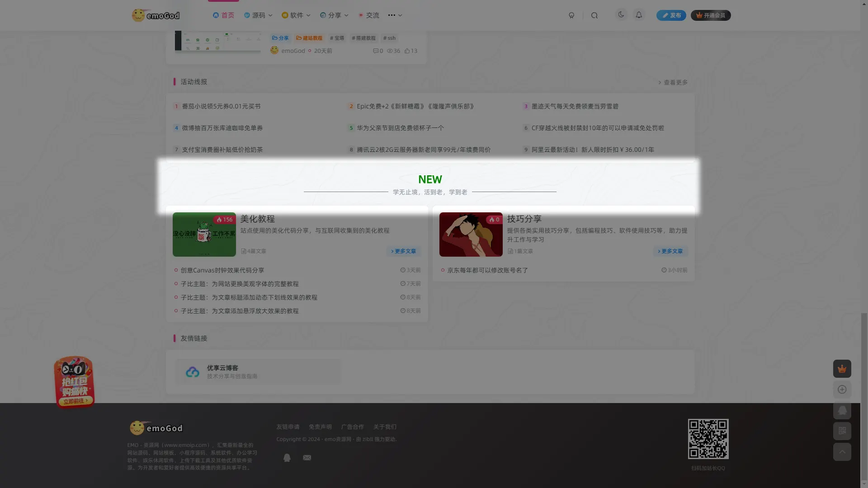Screen dimensions: 868x488
Task: Click 更多文章 under 美化教程
Action: coord(403,251)
